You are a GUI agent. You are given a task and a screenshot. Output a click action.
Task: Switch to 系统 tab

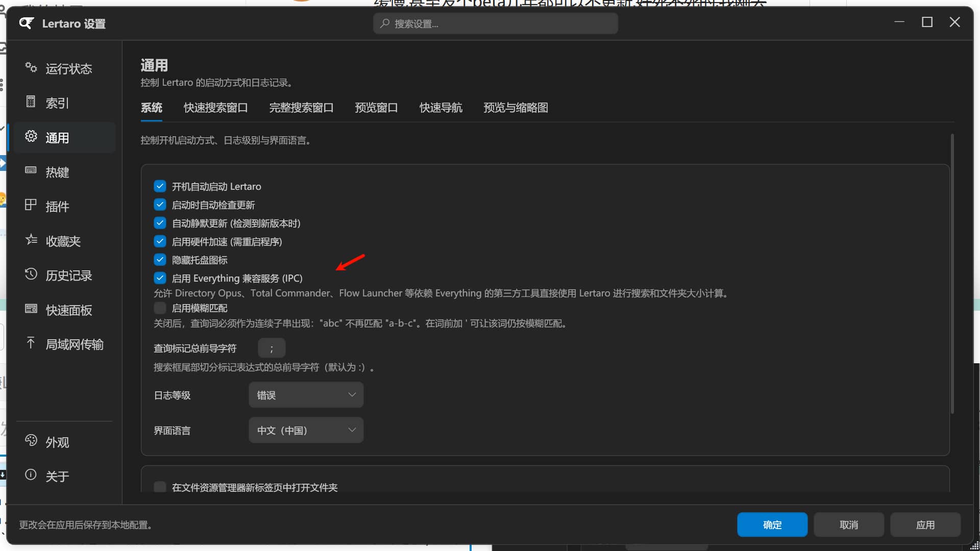(x=152, y=108)
